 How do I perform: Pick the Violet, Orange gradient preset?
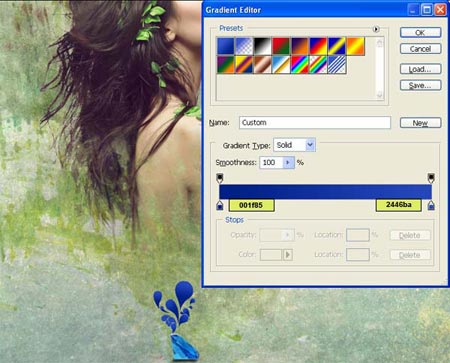[x=300, y=46]
